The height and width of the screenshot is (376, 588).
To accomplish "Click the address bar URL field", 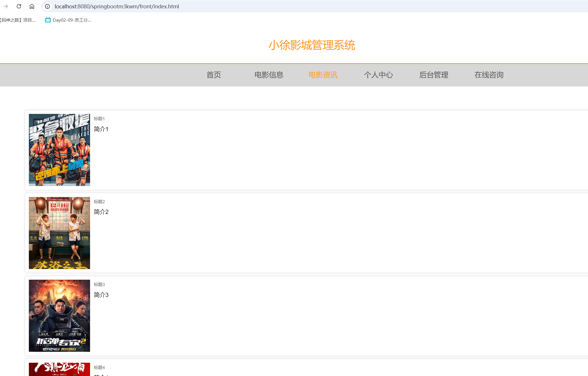I will [x=117, y=6].
